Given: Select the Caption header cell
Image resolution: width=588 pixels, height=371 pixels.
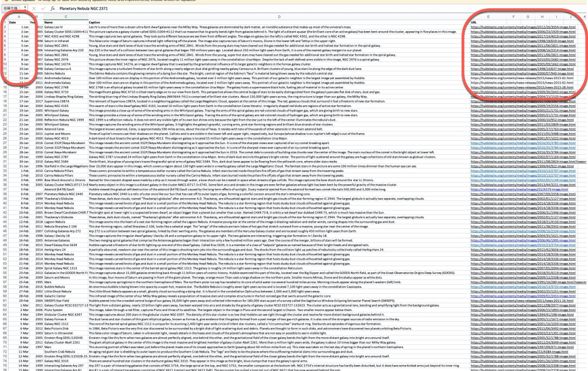Looking at the screenshot, I should (278, 22).
